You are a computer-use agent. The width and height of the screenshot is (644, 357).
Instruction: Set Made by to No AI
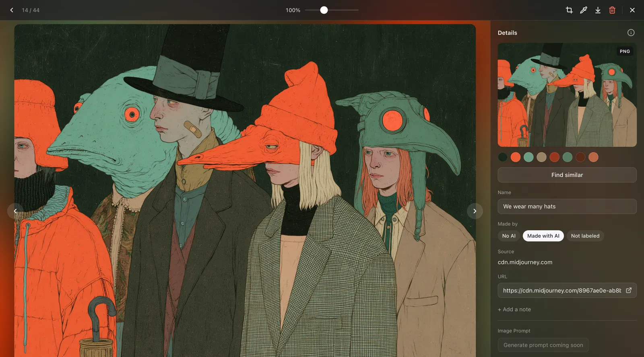click(x=509, y=236)
